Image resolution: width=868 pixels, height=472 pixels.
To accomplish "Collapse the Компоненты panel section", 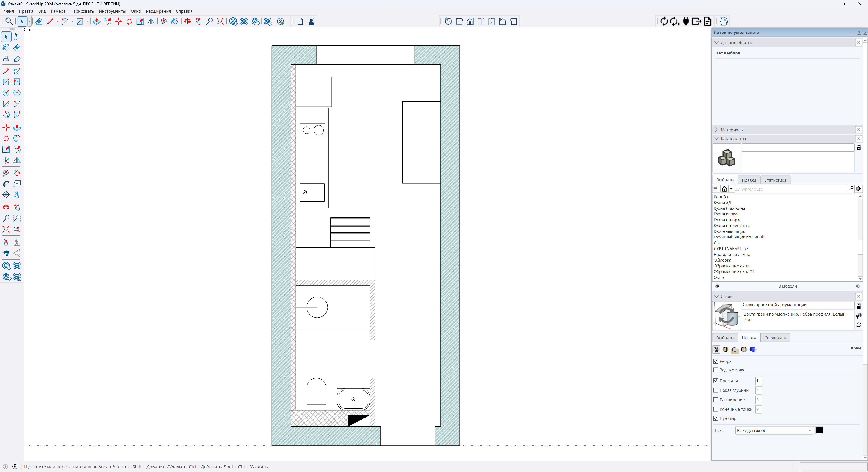I will pyautogui.click(x=717, y=139).
